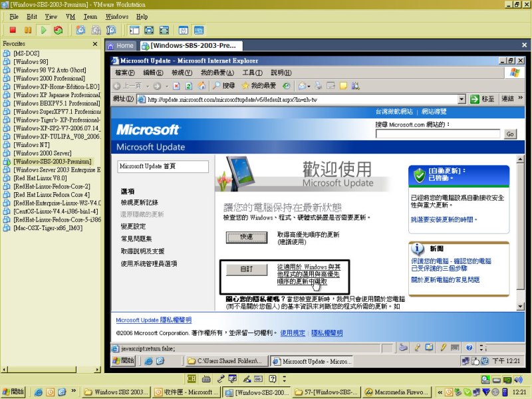Viewport: 532px width, 399px height.
Task: Open the VMware Team menu
Action: 90,17
